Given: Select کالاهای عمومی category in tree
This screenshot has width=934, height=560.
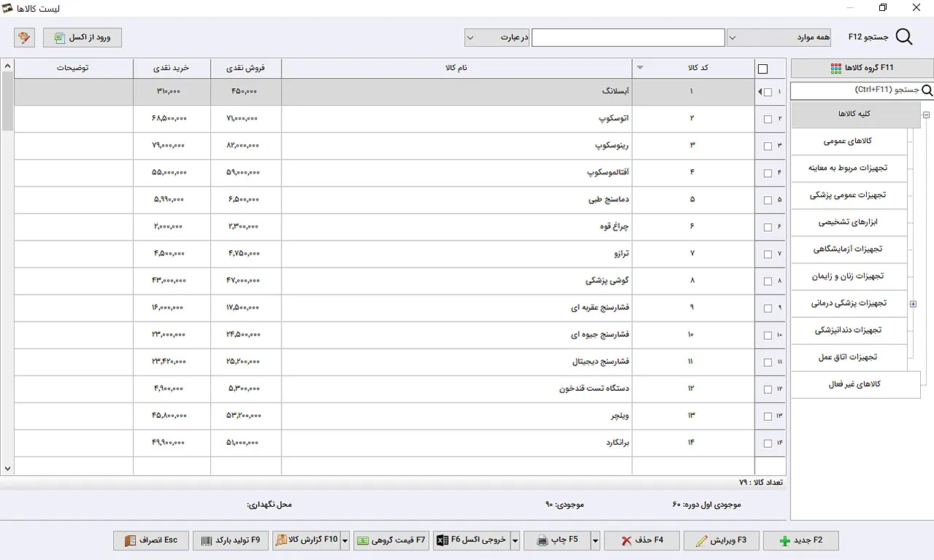Looking at the screenshot, I should click(849, 141).
